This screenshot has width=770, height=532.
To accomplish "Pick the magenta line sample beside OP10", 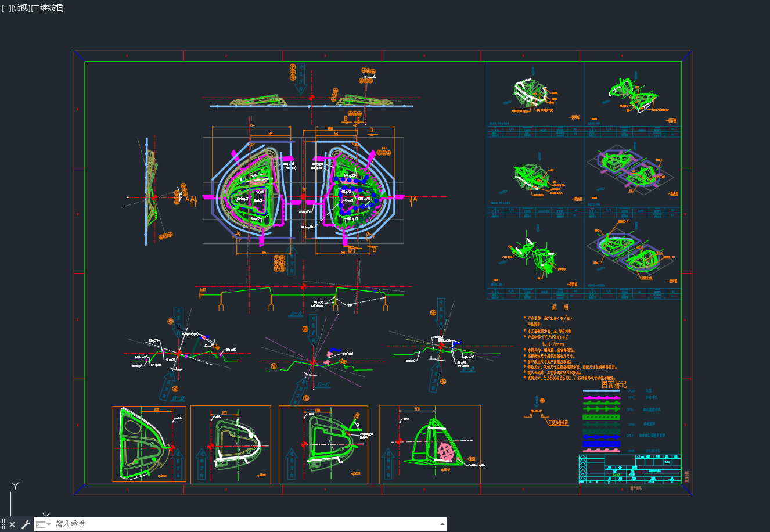I will pos(602,398).
